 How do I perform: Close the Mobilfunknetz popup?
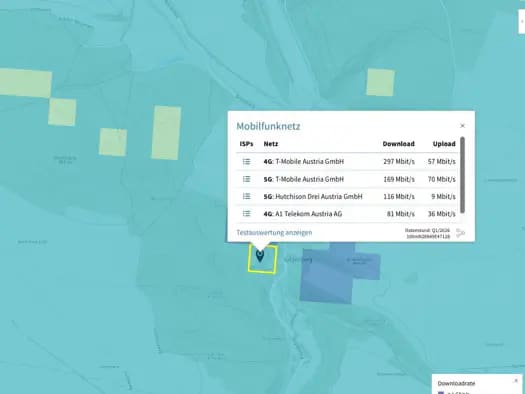462,126
